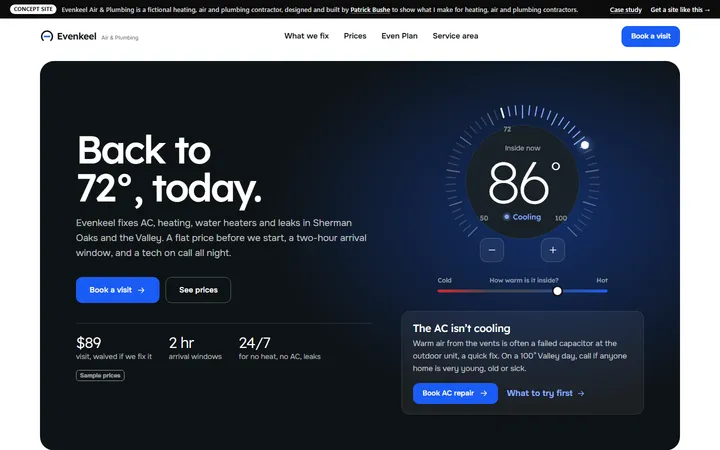
Task: Open the Service area nav item
Action: tap(455, 36)
